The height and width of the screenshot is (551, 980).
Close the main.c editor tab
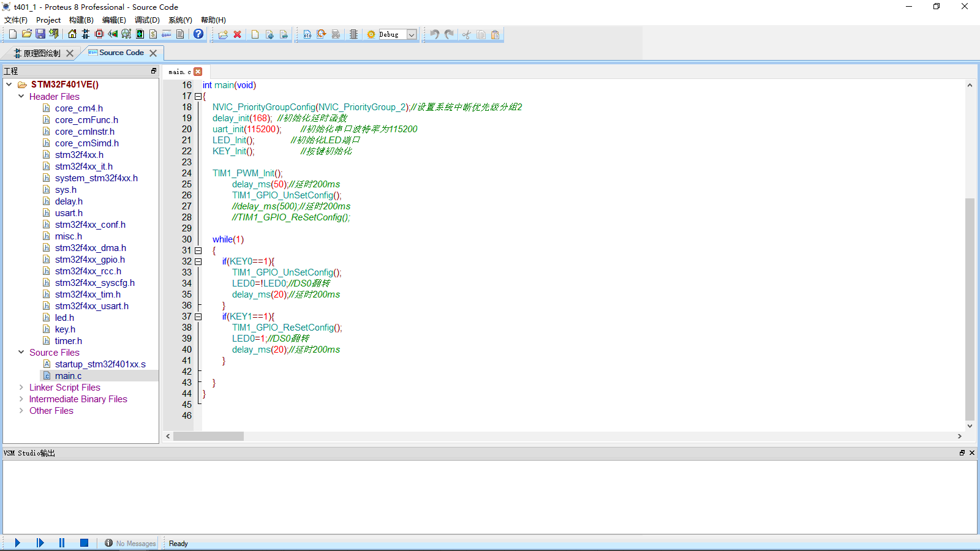pyautogui.click(x=198, y=72)
